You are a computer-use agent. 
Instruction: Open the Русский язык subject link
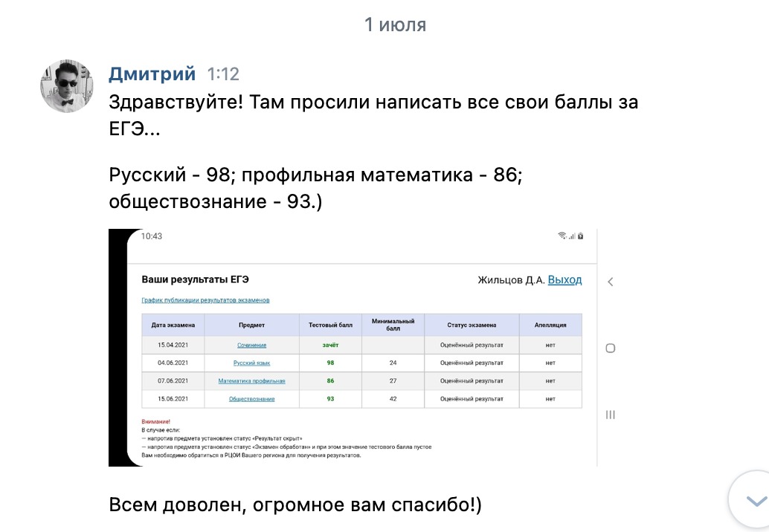point(251,363)
